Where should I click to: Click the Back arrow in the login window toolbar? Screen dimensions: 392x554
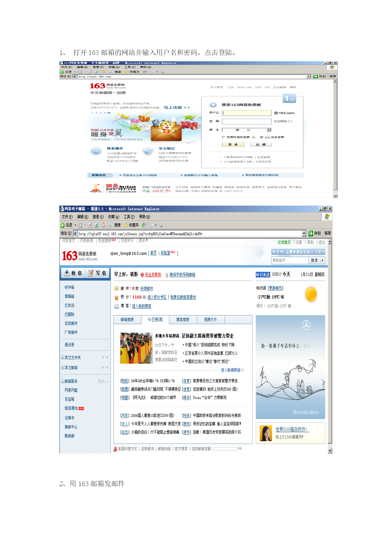[x=62, y=72]
